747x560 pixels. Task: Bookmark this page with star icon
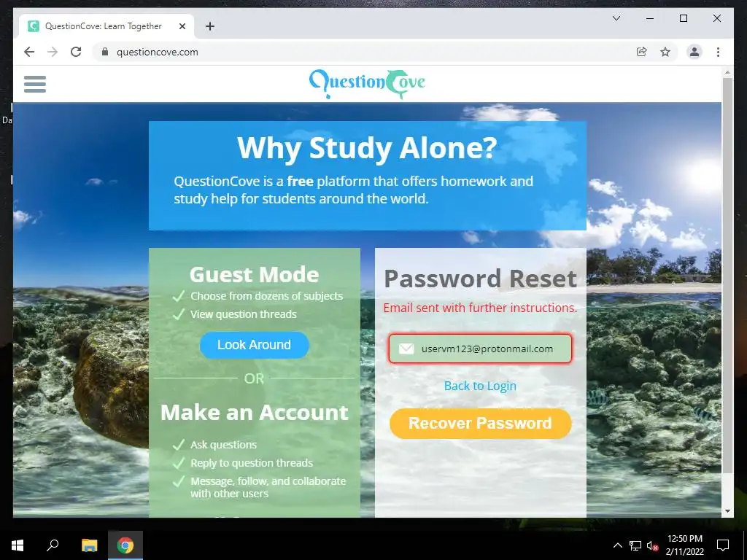[665, 52]
